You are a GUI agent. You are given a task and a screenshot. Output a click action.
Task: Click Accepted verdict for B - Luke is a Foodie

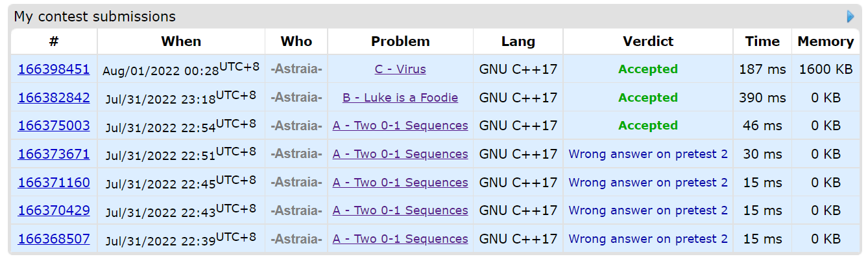point(647,98)
